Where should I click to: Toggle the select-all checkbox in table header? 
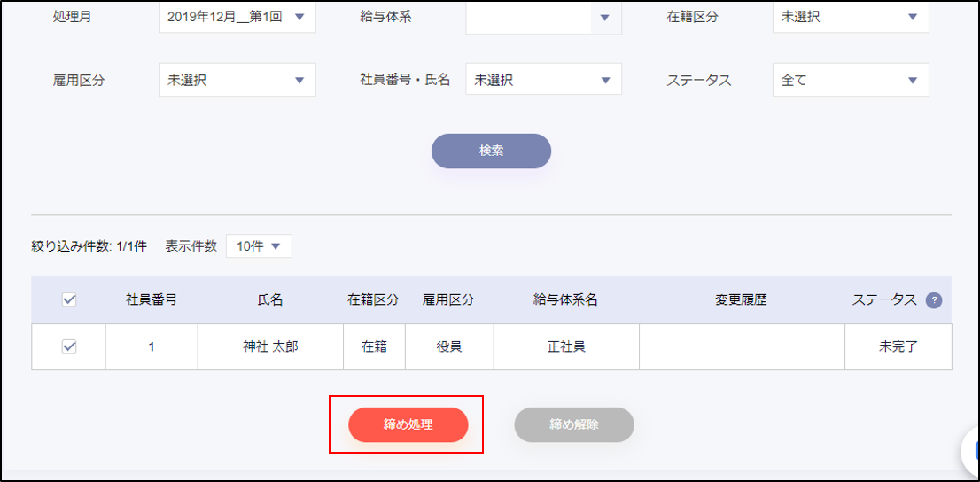tap(69, 300)
